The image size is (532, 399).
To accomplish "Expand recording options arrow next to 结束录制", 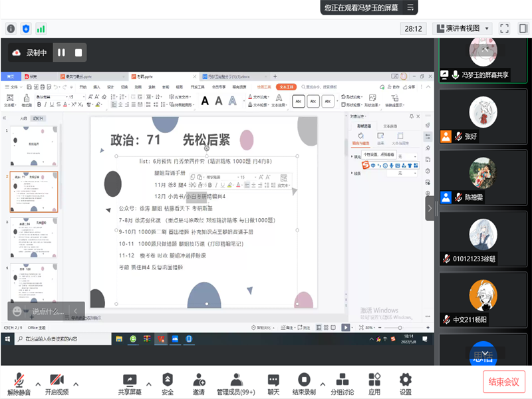I will pos(323,384).
